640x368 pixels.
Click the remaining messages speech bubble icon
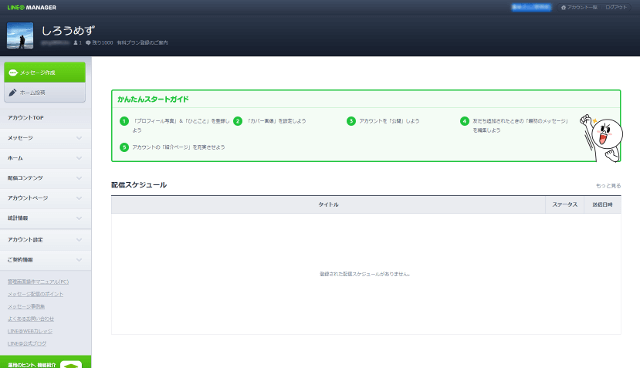88,43
